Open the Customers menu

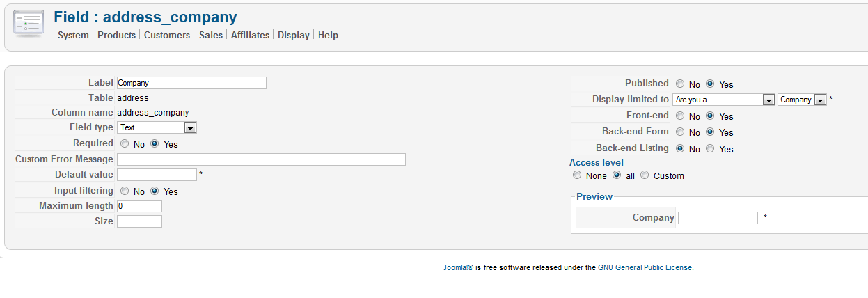[x=167, y=35]
